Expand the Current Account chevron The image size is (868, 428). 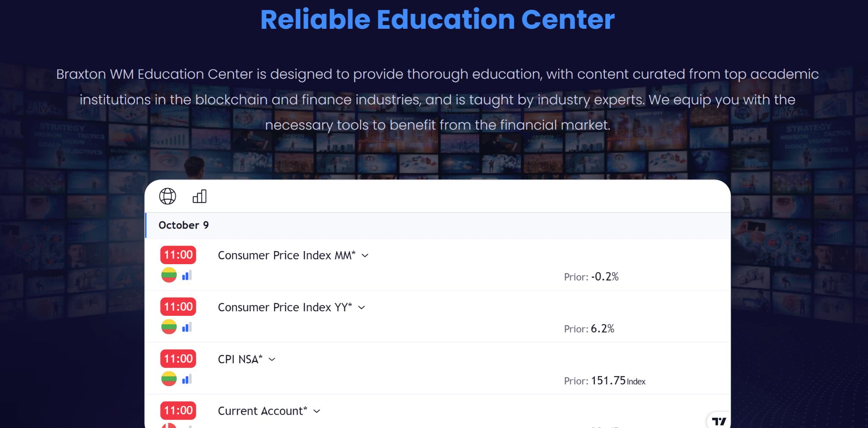317,411
